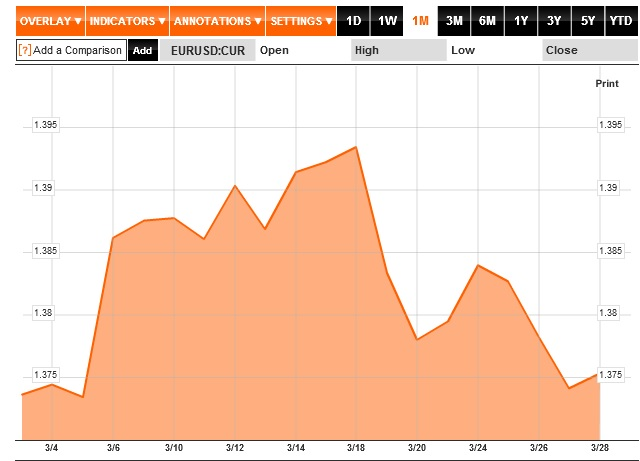This screenshot has height=461, width=640.
Task: Click the black Add button
Action: coord(143,50)
